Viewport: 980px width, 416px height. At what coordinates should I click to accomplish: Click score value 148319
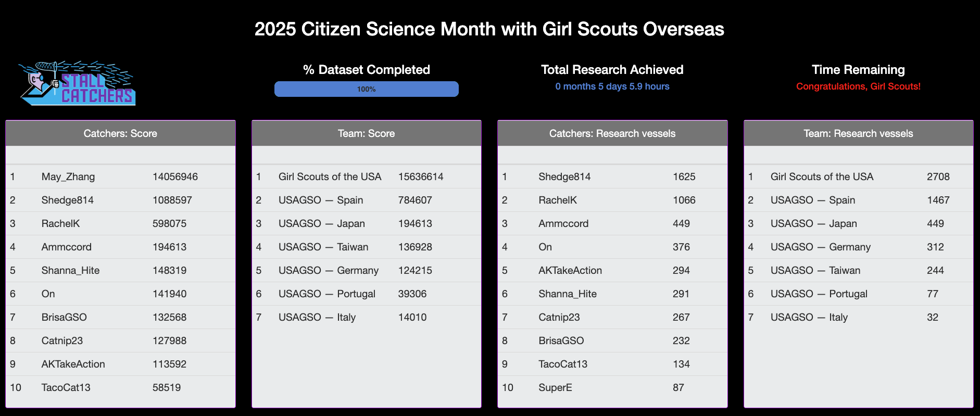click(x=170, y=270)
